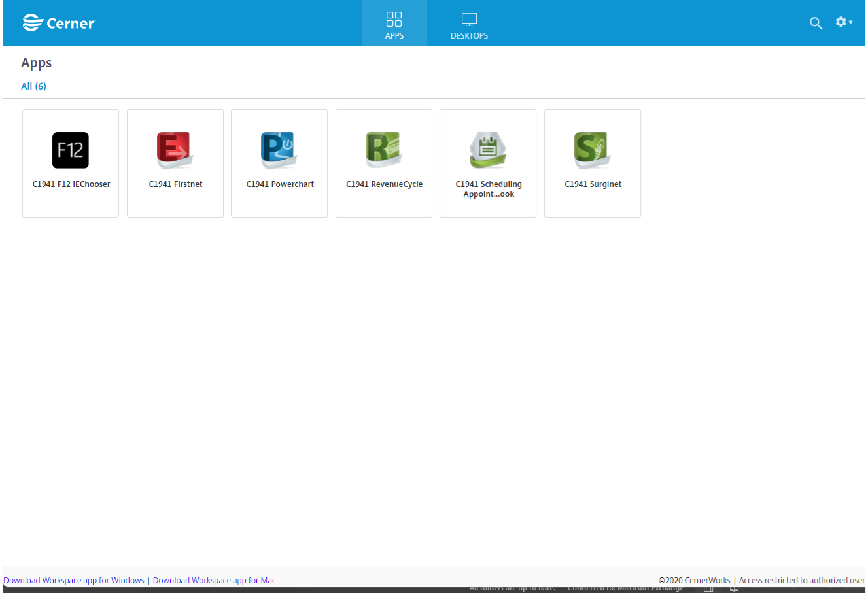Launch the F12 IEChooser app icon
The width and height of the screenshot is (868, 593).
[x=71, y=150]
